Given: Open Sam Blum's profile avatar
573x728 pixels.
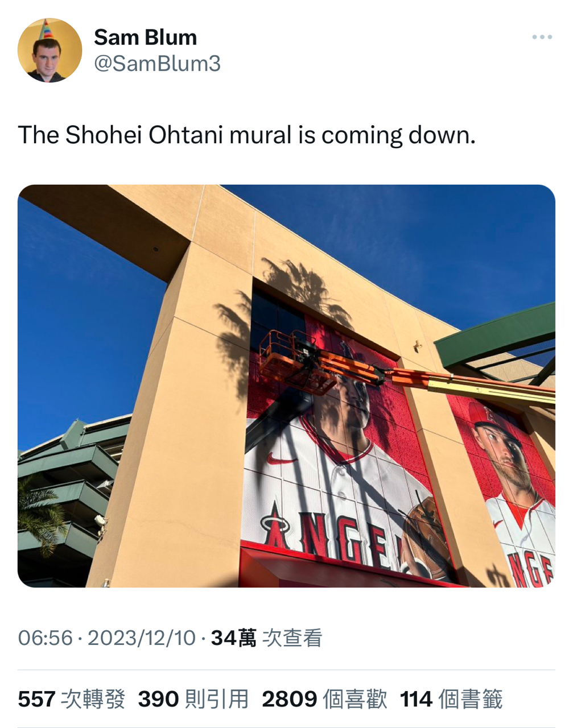Looking at the screenshot, I should [50, 50].
